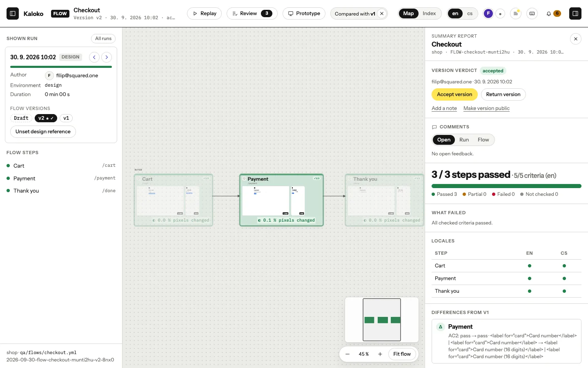Screen dimensions: 588x368
Task: Click the author F avatar in run card
Action: point(49,76)
